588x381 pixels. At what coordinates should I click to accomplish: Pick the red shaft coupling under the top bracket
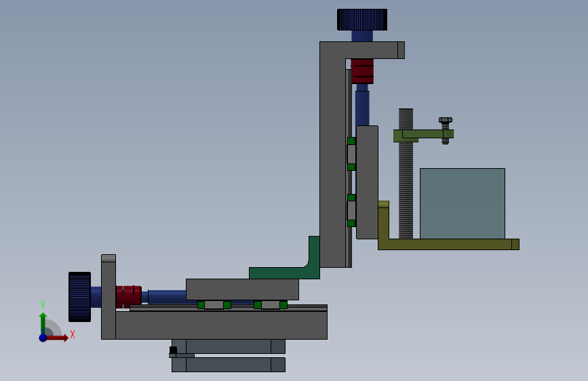tap(362, 71)
